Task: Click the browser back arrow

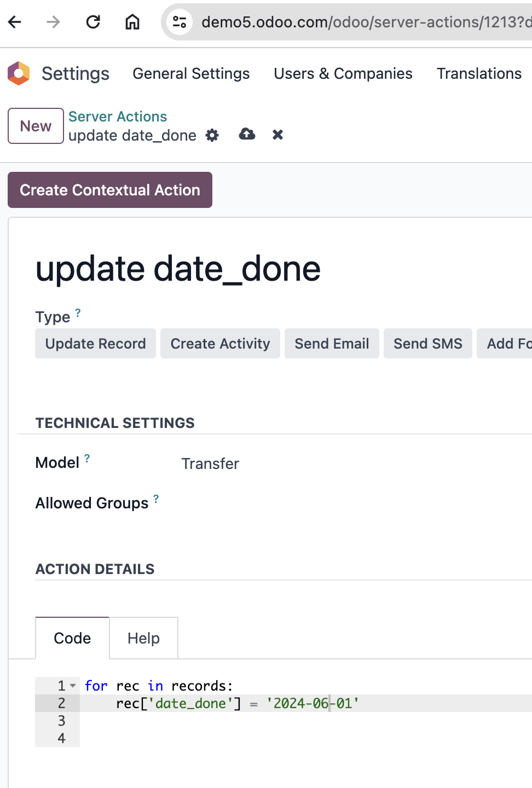Action: click(15, 22)
